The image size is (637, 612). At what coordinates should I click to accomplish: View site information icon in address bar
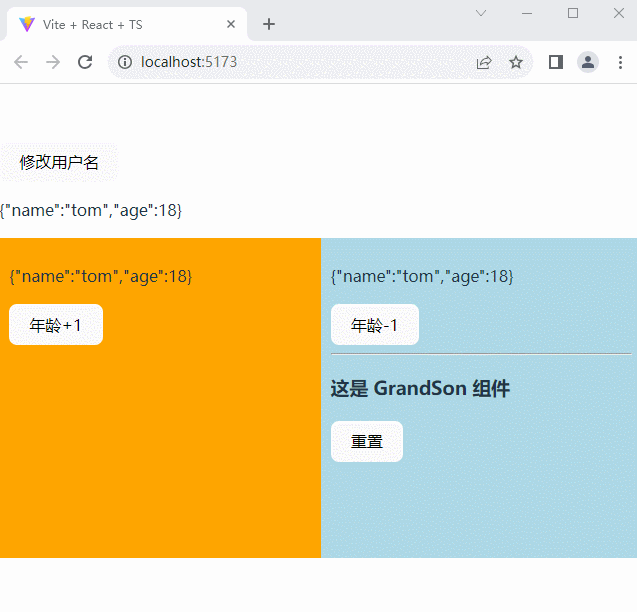coord(125,62)
